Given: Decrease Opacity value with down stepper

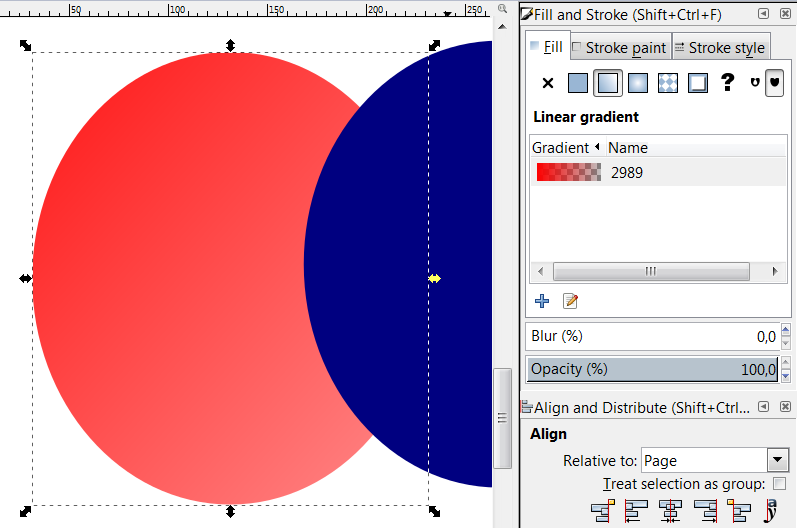Looking at the screenshot, I should (785, 376).
